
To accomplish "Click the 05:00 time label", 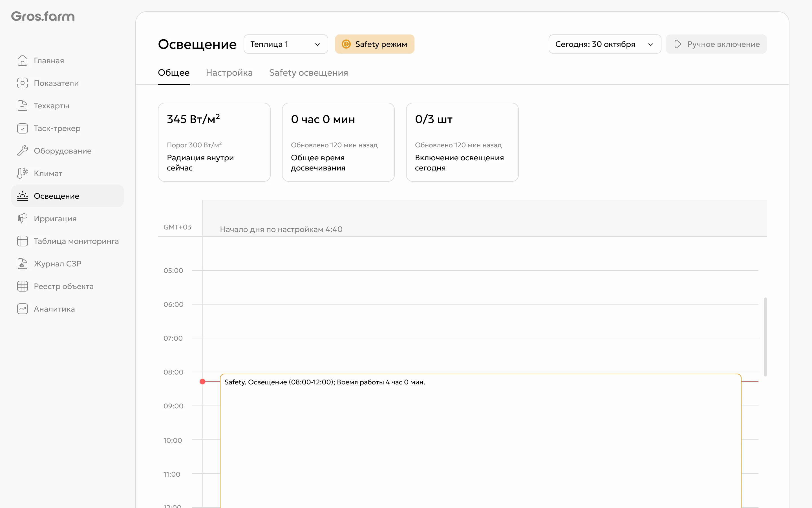I will 173,270.
